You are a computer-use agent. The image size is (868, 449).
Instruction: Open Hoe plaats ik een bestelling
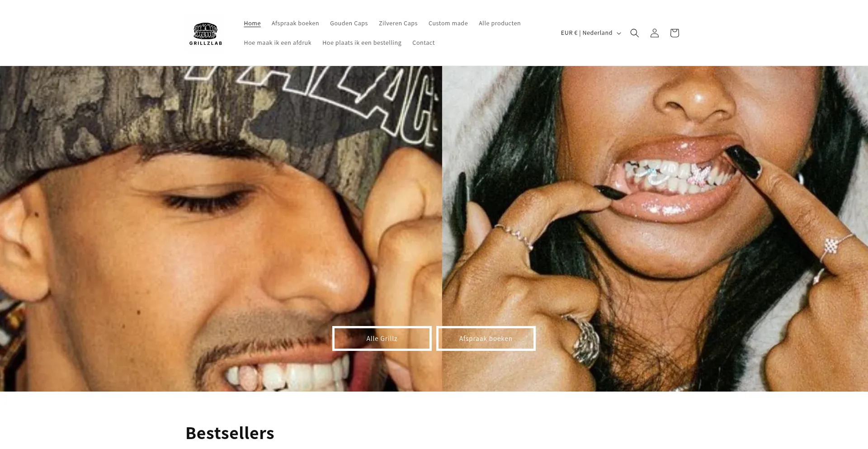tap(362, 43)
